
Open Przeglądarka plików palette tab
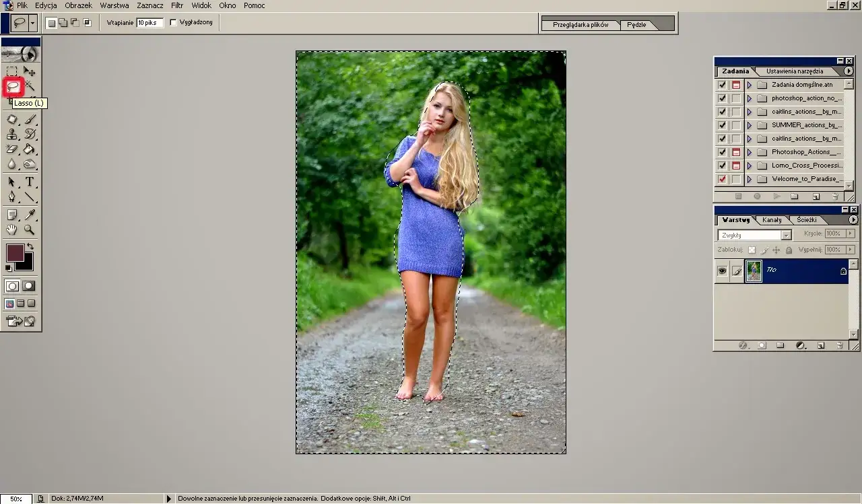click(581, 25)
